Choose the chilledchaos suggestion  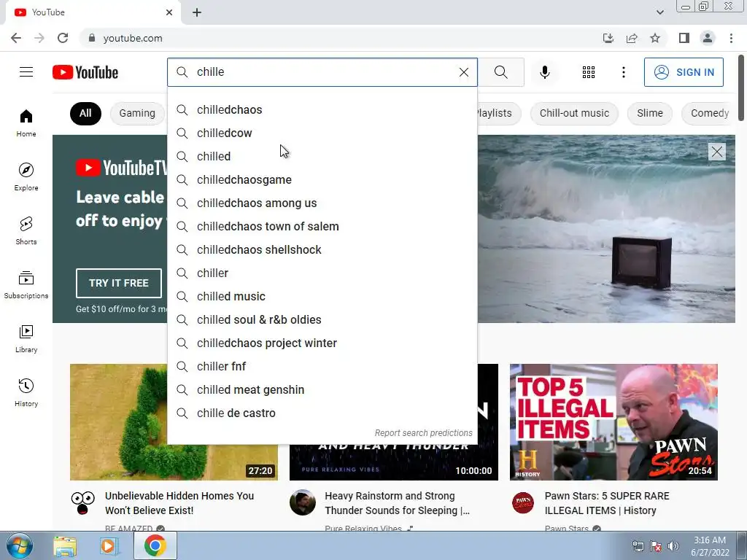click(x=322, y=109)
